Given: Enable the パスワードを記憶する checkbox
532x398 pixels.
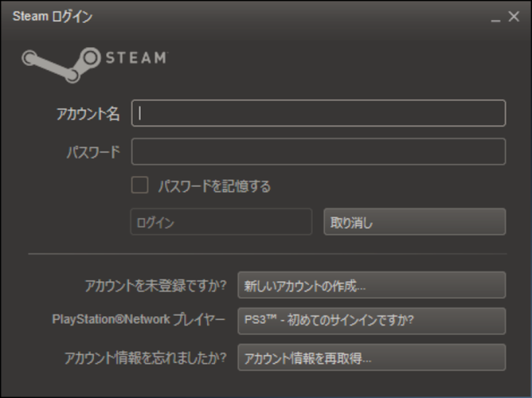Looking at the screenshot, I should (140, 185).
